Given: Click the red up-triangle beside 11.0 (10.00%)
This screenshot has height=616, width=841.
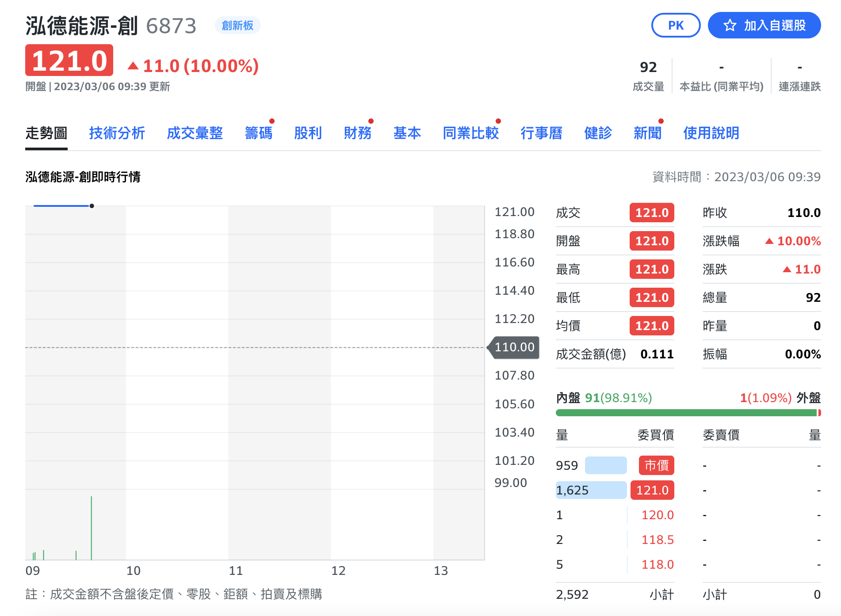Looking at the screenshot, I should tap(133, 66).
